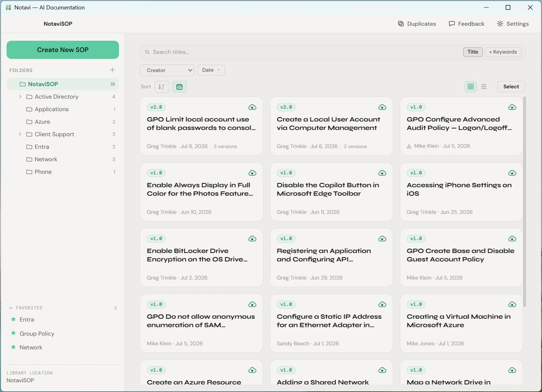This screenshot has height=392, width=542.
Task: Click the star icon next to Entra favorite
Action: [13, 319]
